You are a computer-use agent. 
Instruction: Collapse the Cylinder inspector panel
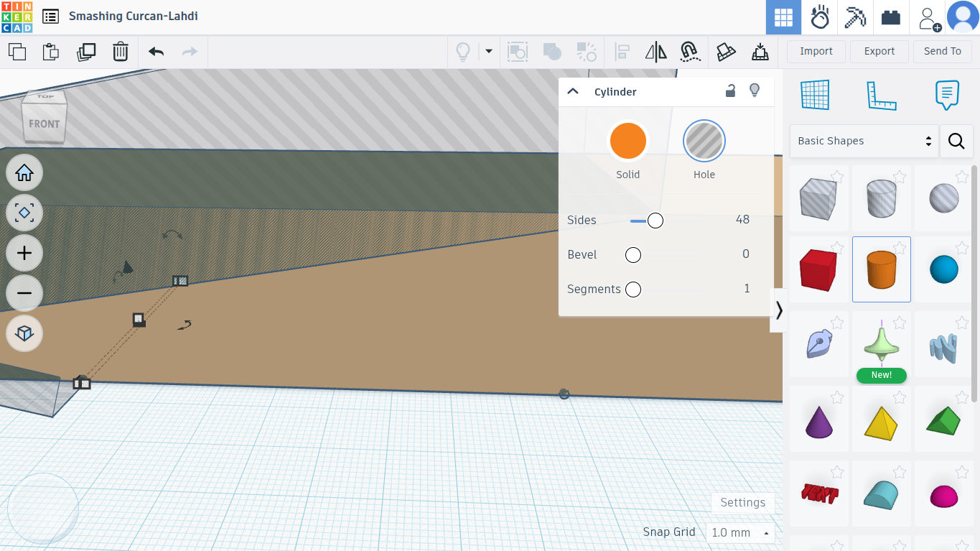(572, 91)
